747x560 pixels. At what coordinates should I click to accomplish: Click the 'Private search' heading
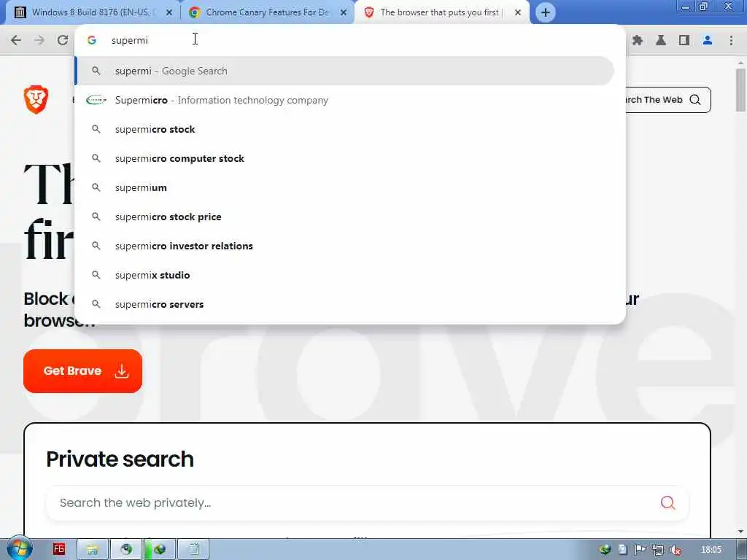[120, 459]
